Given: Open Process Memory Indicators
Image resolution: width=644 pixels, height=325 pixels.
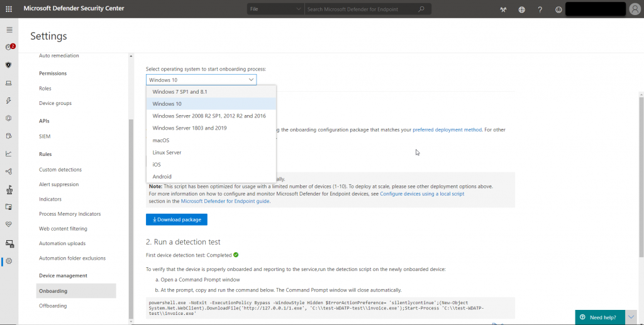Looking at the screenshot, I should click(70, 214).
